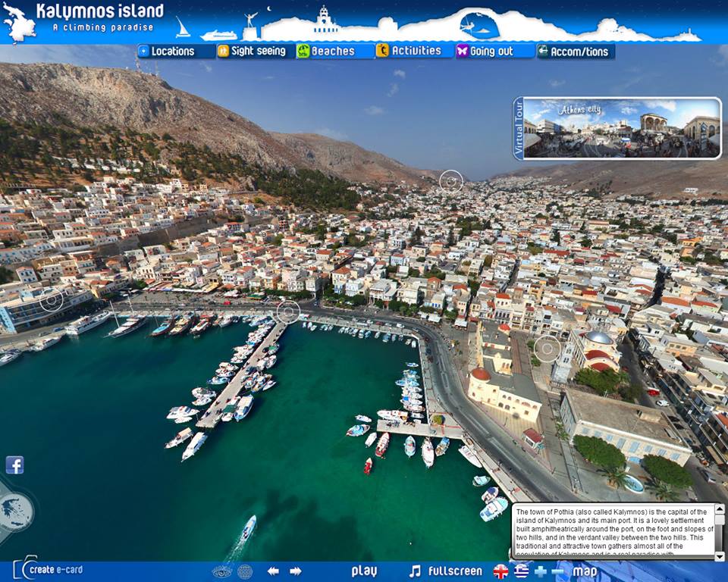
Task: Click the create e-card button
Action: coord(49,569)
